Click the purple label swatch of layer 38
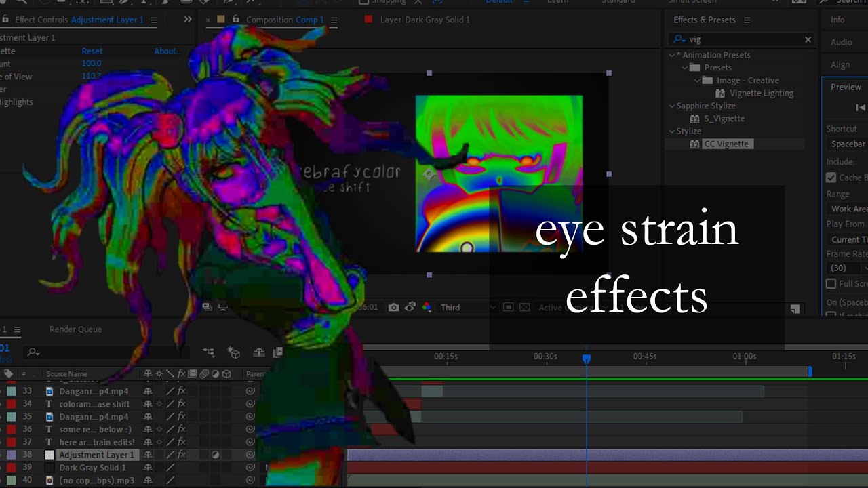This screenshot has height=488, width=868. (12, 455)
